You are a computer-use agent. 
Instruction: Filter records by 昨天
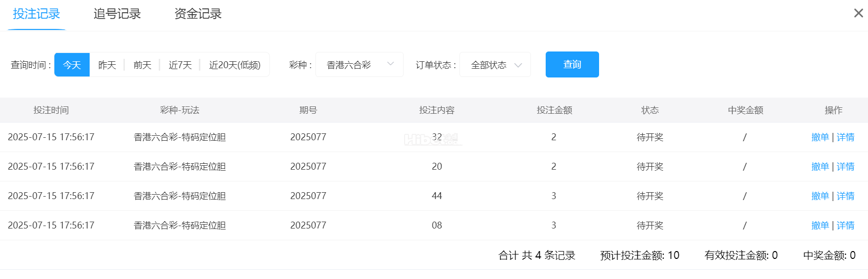click(x=107, y=65)
